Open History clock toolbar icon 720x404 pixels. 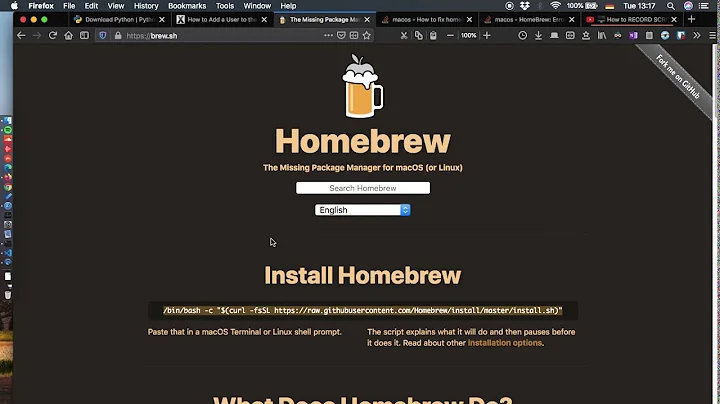click(523, 35)
